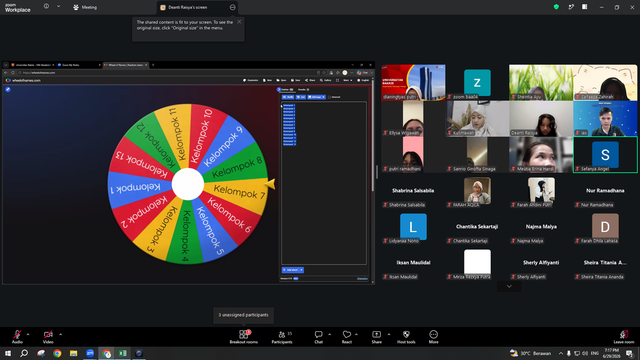Click the green encryption shield icon
Screen dimensions: 640x360
[x=556, y=7]
